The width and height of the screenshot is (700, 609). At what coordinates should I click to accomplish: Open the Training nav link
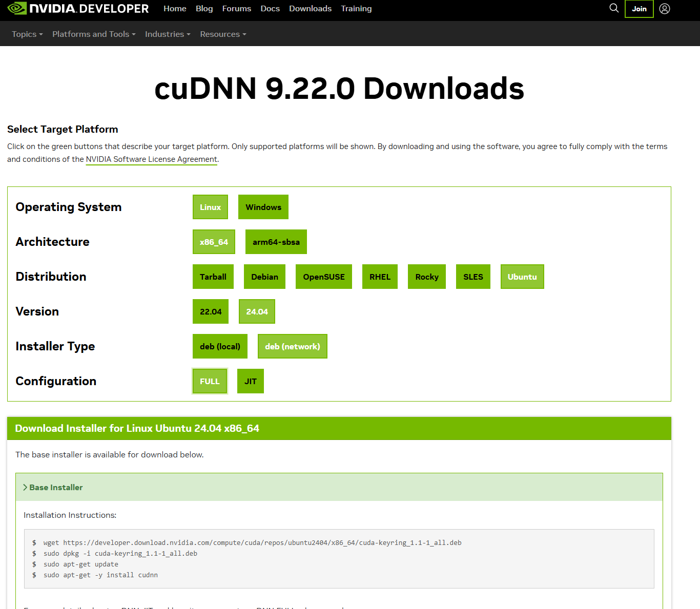click(356, 9)
